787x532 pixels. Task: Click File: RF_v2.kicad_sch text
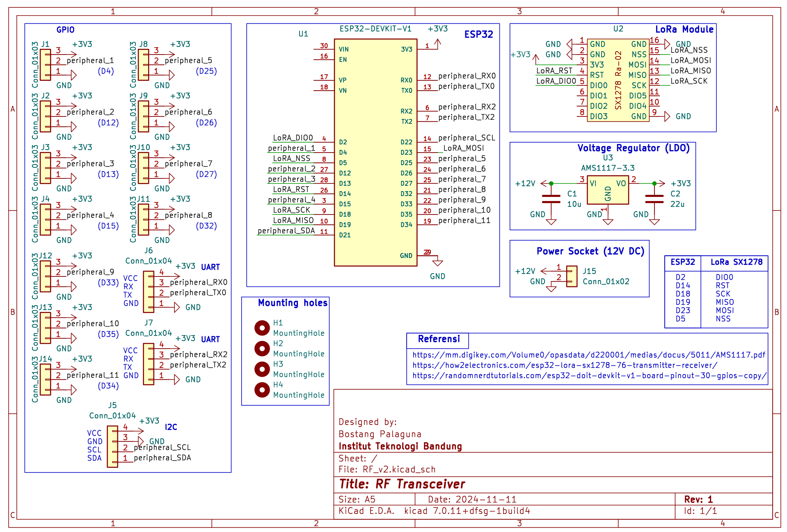tap(387, 469)
